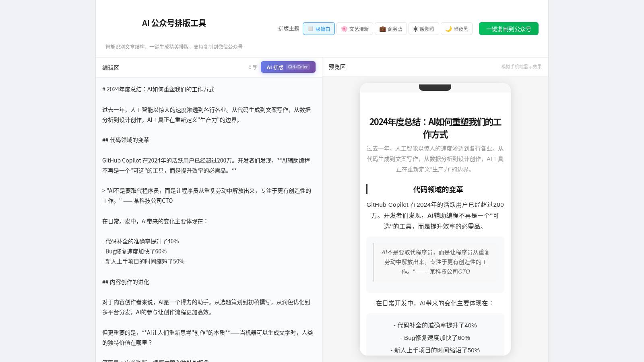Screen dimensions: 644x362
Task: Click preview list item Bug修复速度加快了60%
Action: click(435, 338)
